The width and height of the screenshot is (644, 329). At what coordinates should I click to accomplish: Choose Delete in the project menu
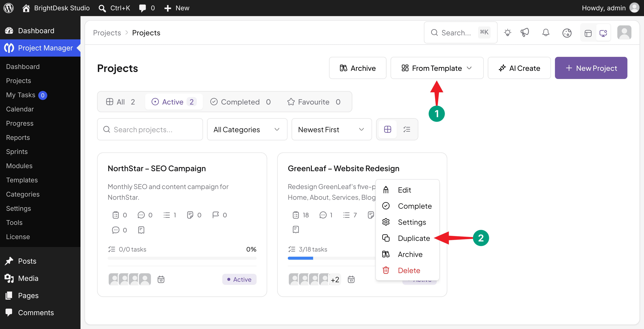407,271
